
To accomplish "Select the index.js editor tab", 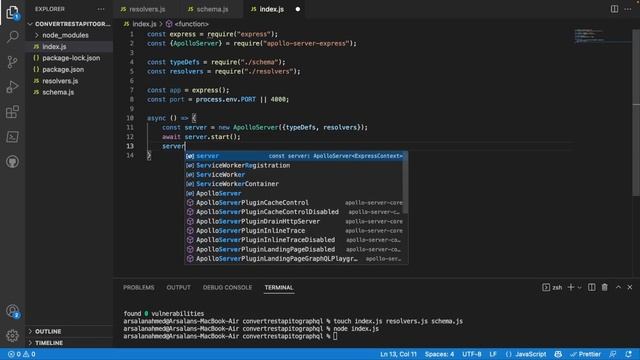I will (x=271, y=9).
